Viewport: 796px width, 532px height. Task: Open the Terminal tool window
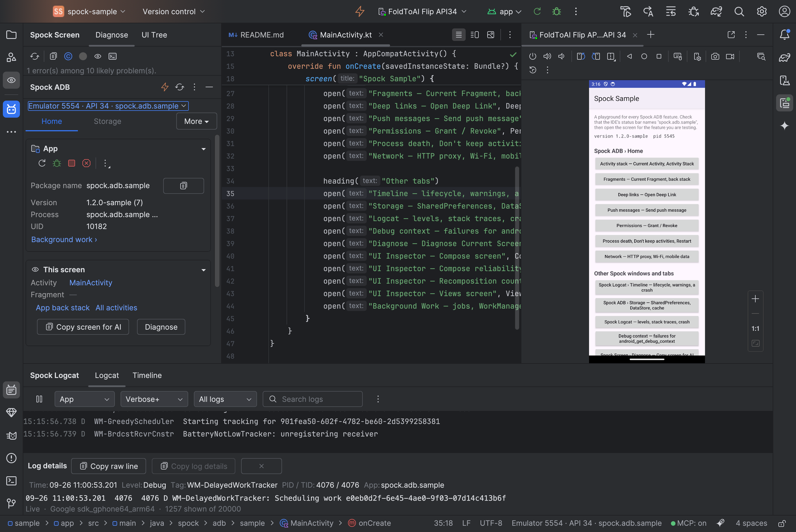11,481
